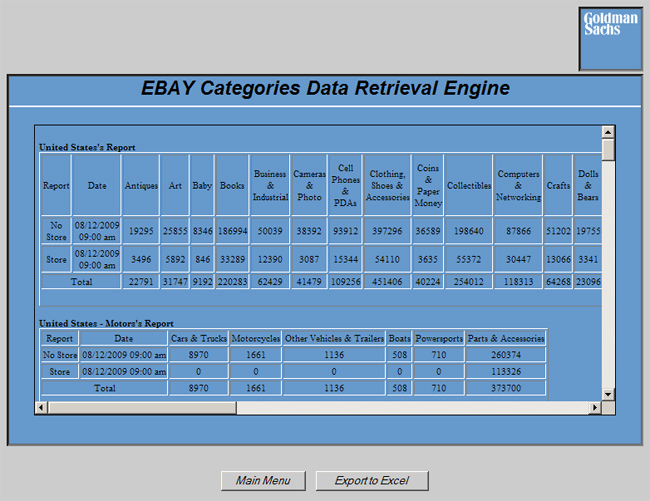Click the Other Vehicles & Trailers header

point(334,338)
